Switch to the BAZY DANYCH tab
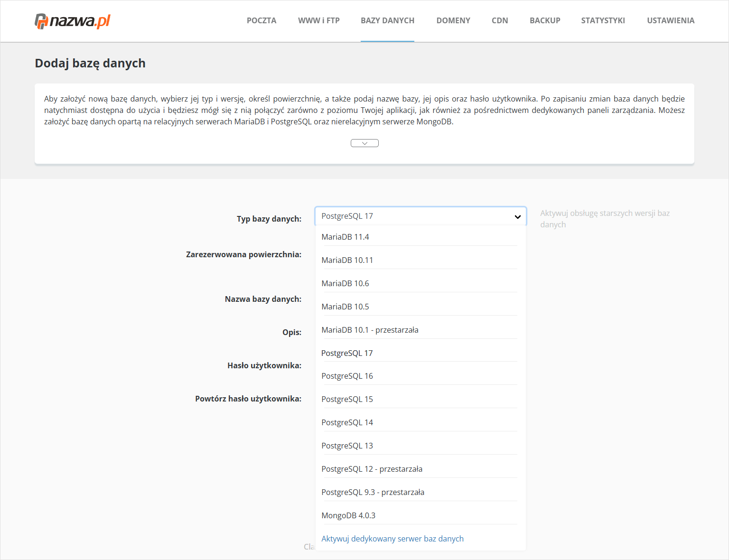 (387, 20)
